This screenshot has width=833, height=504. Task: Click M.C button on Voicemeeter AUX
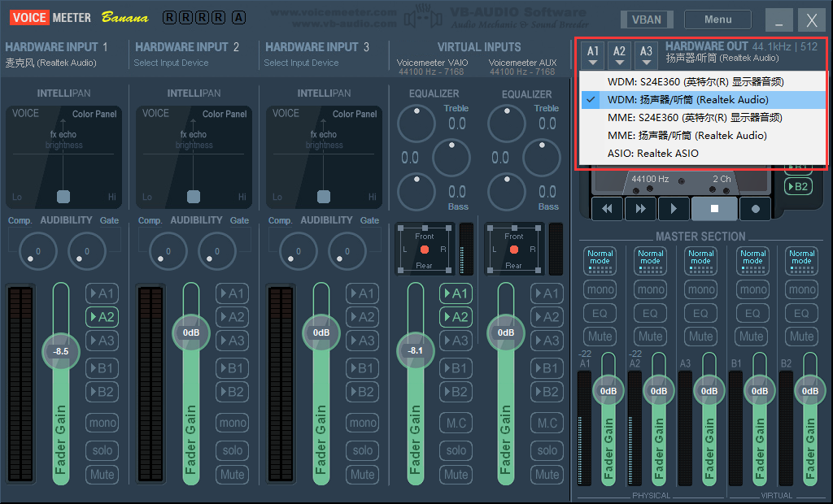pos(547,423)
